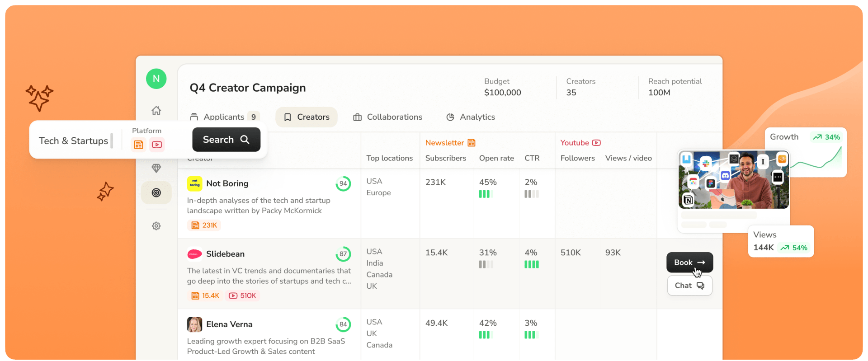
Task: Click the icon beside the Newsletter column heading
Action: pyautogui.click(x=472, y=143)
